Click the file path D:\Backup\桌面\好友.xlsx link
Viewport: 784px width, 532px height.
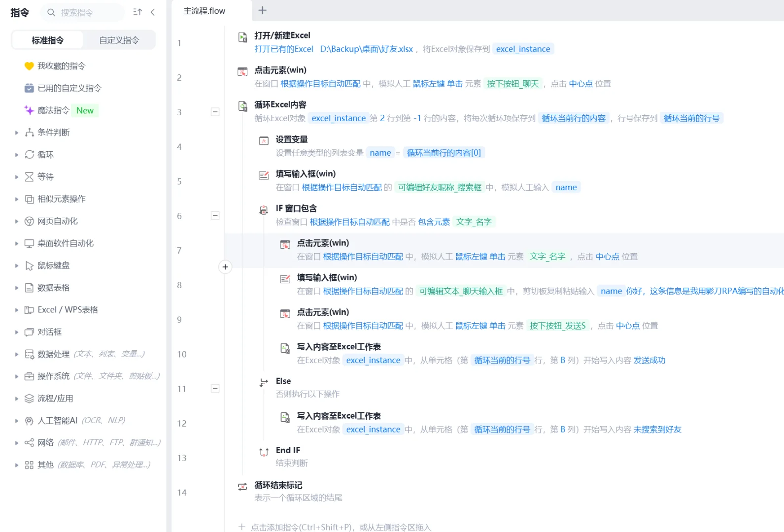tap(367, 49)
